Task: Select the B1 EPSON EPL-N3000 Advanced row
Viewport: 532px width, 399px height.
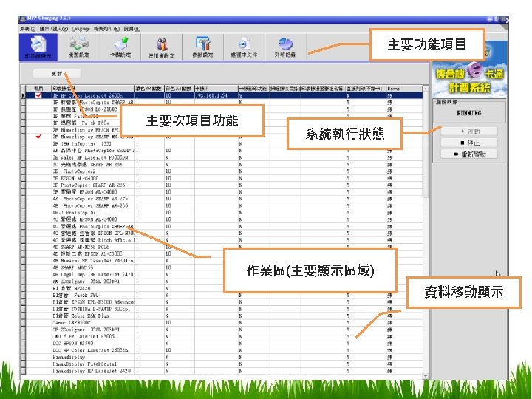Action: click(x=222, y=302)
